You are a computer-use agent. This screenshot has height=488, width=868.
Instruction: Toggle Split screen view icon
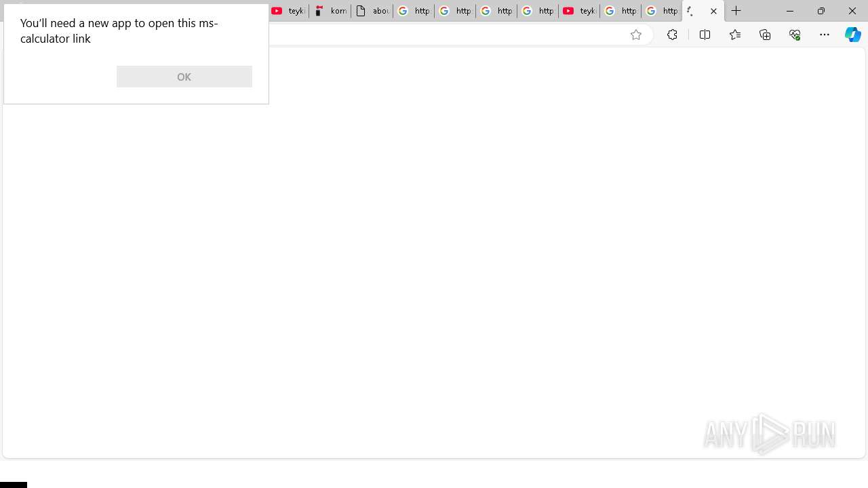pos(705,35)
